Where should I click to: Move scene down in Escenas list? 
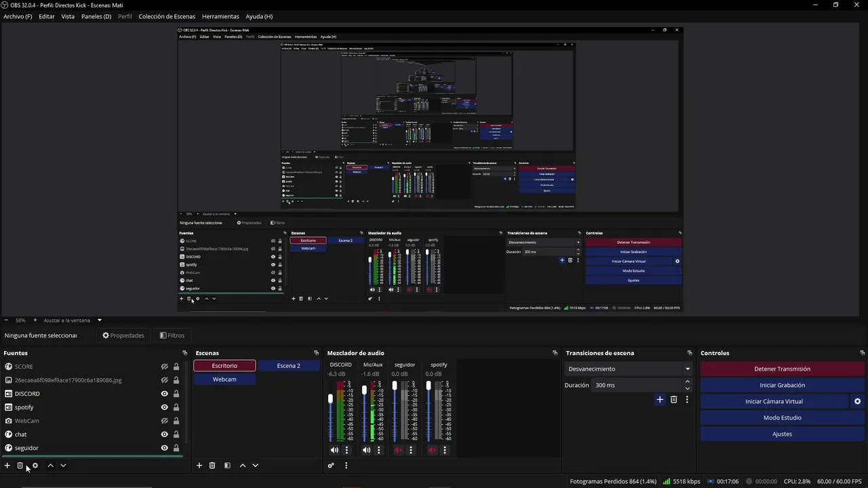[x=256, y=466]
